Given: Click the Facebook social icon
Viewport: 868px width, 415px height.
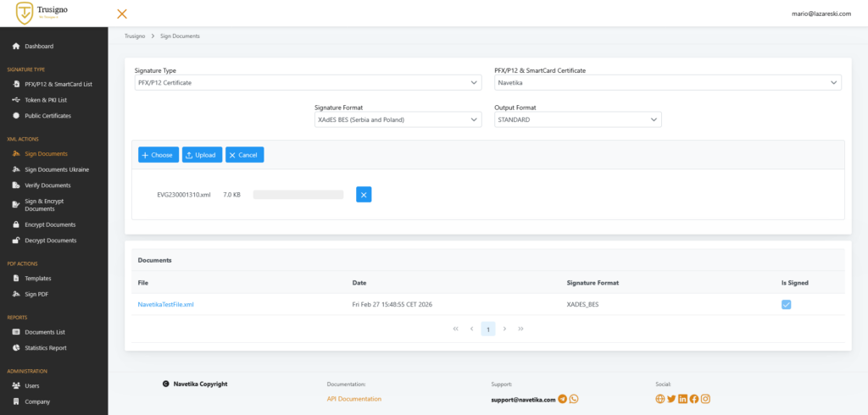Looking at the screenshot, I should click(693, 399).
